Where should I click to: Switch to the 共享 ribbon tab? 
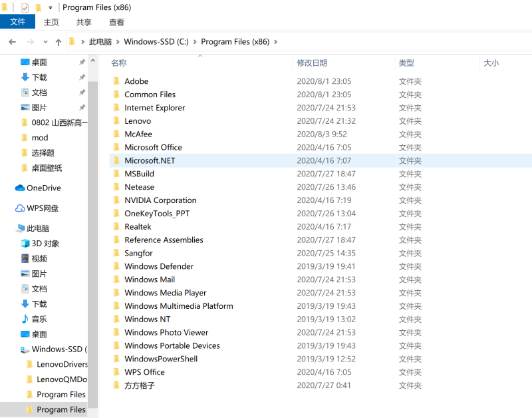click(84, 23)
